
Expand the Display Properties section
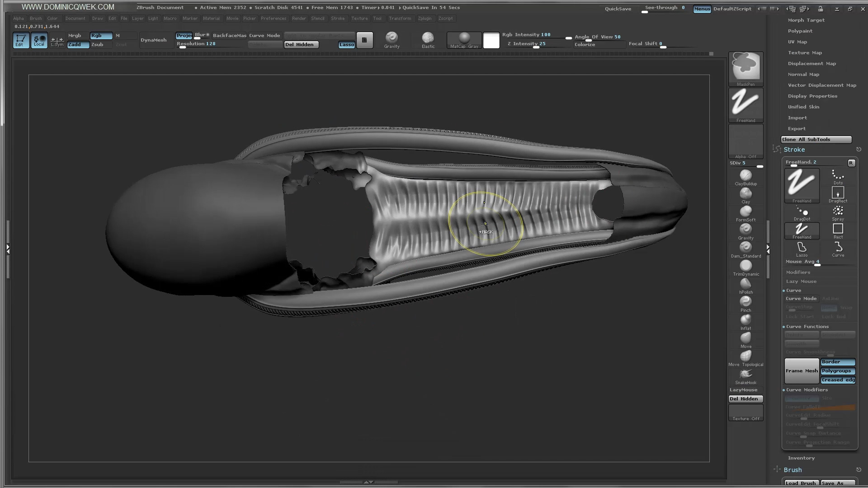point(812,96)
